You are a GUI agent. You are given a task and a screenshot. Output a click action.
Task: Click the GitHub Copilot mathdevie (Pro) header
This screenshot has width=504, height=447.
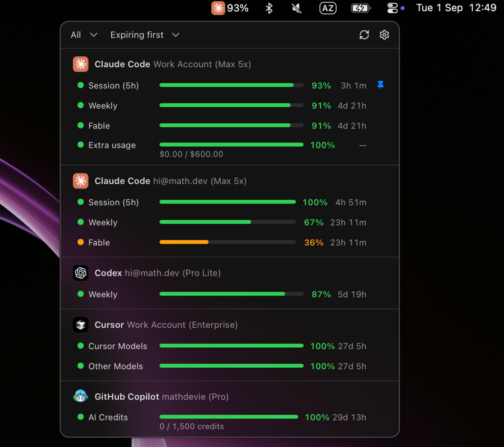[x=161, y=397]
